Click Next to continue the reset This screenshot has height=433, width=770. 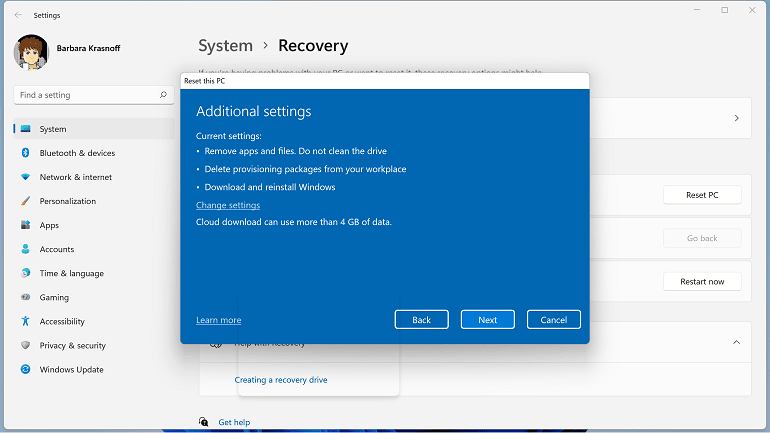click(x=488, y=320)
